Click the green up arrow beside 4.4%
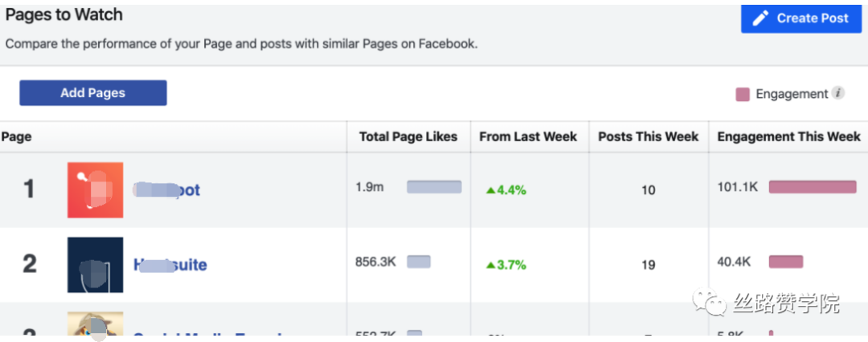This screenshot has height=342, width=868. coord(490,190)
